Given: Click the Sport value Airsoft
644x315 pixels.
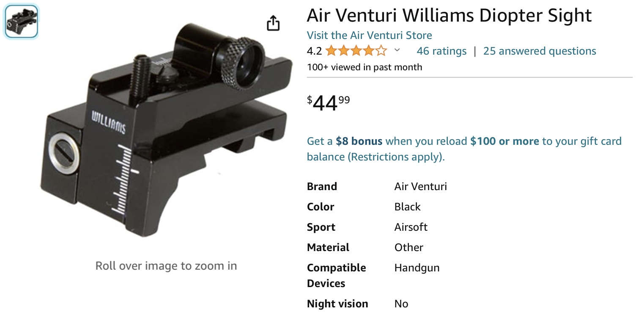Looking at the screenshot, I should tap(411, 227).
